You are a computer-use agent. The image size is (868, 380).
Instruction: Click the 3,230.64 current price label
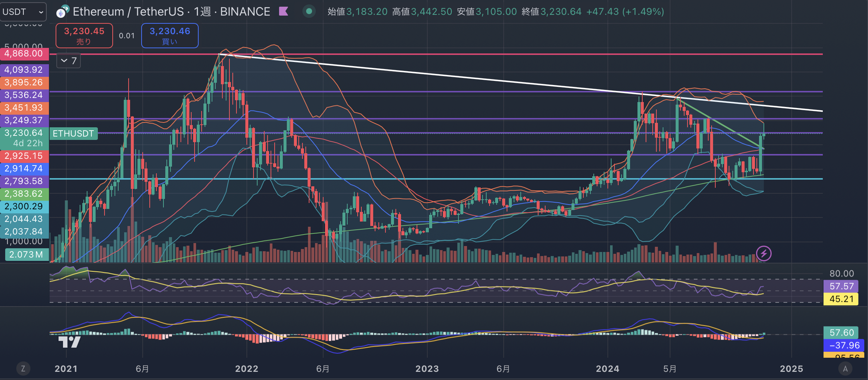(24, 133)
